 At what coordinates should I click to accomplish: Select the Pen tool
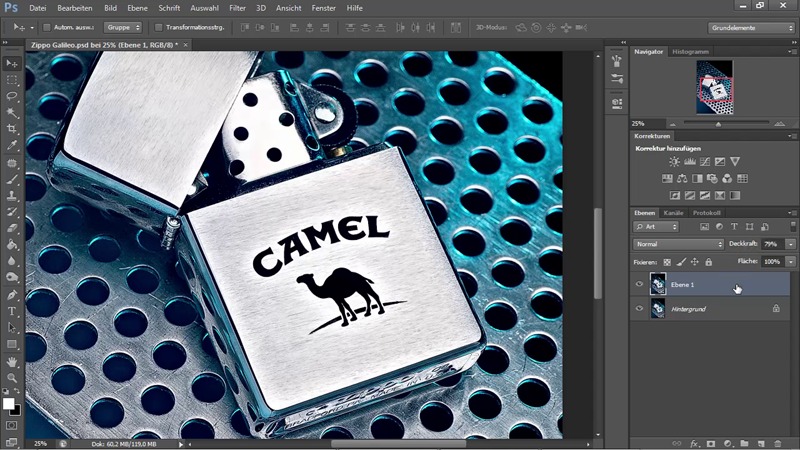(12, 295)
